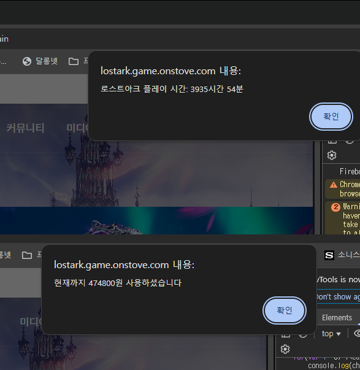The image size is (360, 370).
Task: Open the 달롱넷 globe bookmark
Action: click(x=40, y=61)
